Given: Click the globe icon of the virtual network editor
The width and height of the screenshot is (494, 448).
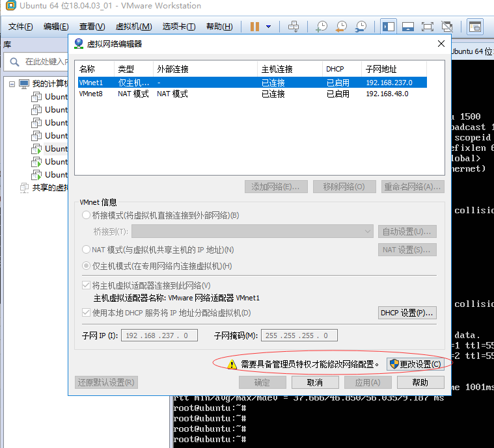Looking at the screenshot, I should [79, 44].
